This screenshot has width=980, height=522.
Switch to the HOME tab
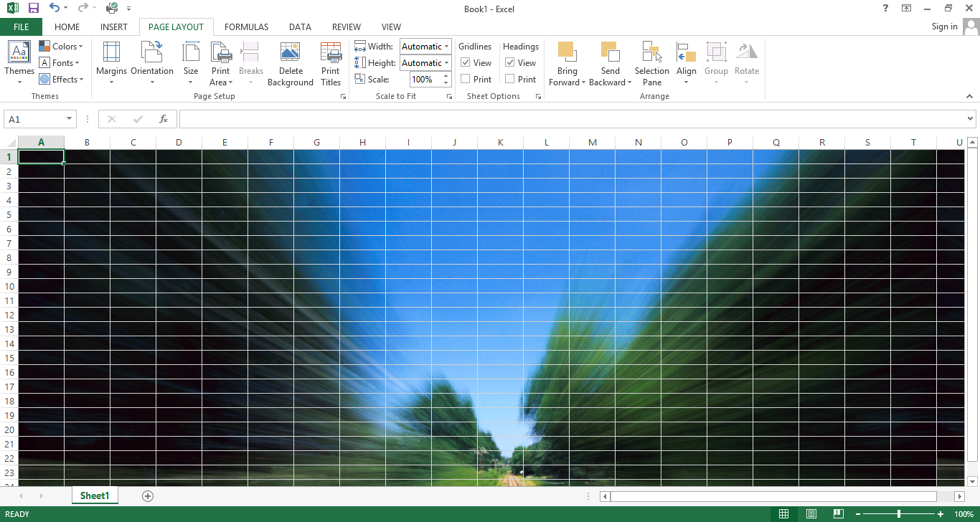pyautogui.click(x=67, y=27)
